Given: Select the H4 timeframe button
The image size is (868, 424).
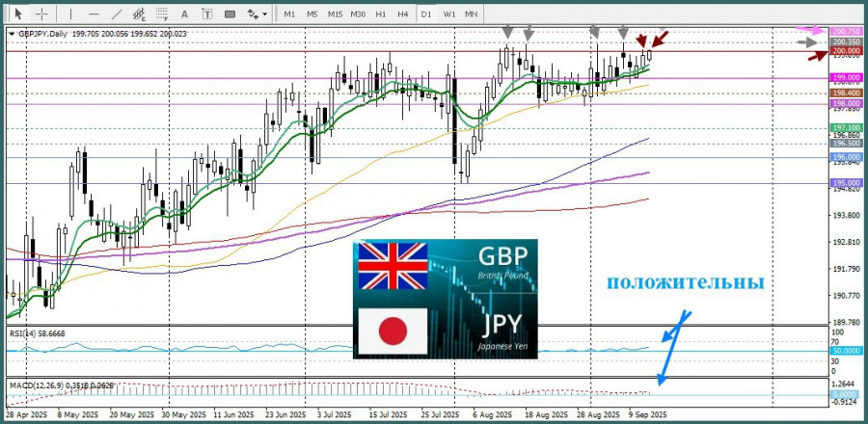Looking at the screenshot, I should click(x=402, y=14).
